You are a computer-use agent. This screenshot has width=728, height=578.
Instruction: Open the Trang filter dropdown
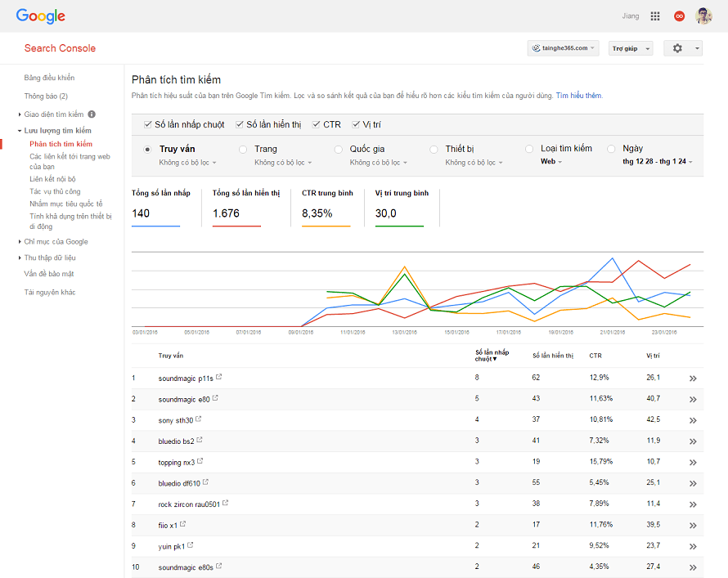(283, 163)
